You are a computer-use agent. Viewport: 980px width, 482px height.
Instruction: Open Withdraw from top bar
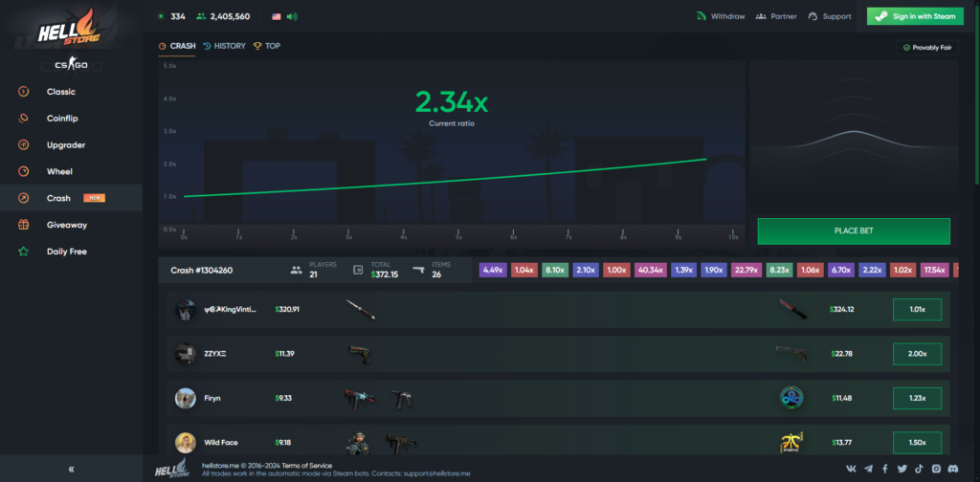coord(721,16)
